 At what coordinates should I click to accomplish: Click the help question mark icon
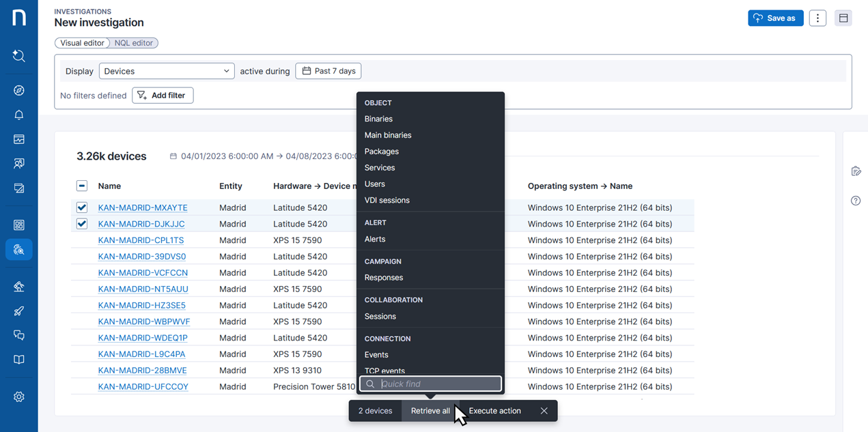(856, 201)
